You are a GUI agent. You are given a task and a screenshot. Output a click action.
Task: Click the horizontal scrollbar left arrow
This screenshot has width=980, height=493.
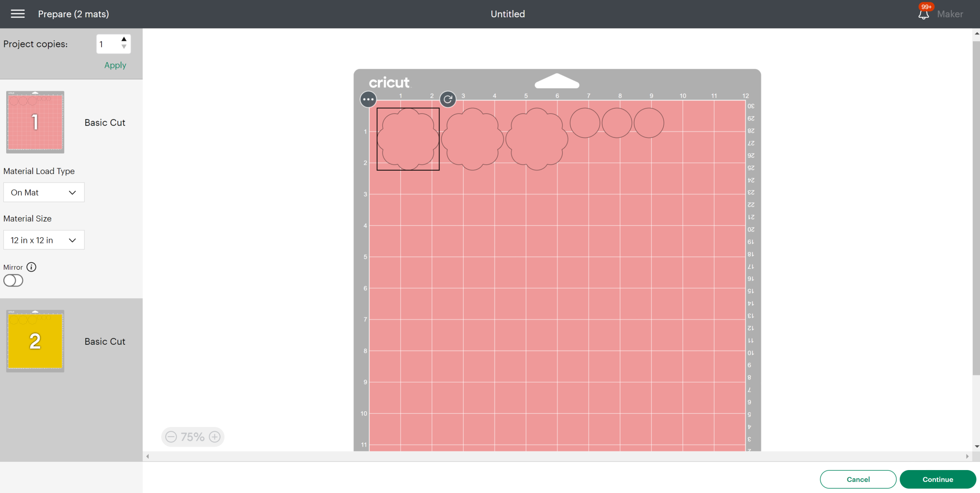(148, 456)
